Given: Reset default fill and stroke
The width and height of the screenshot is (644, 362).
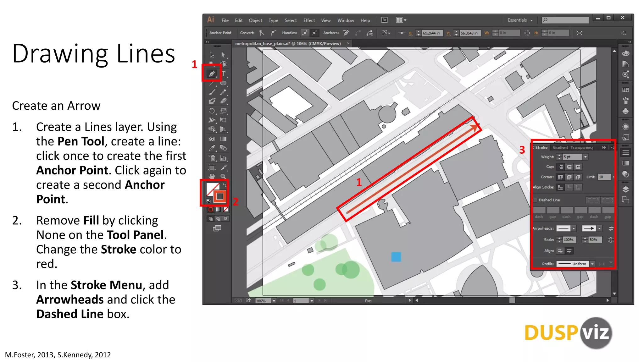Looking at the screenshot, I should [x=208, y=200].
